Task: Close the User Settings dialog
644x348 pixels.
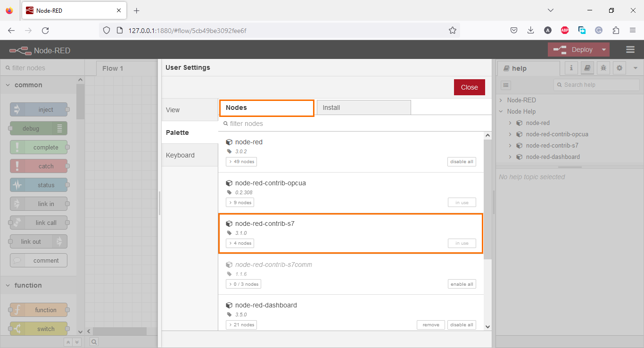Action: coord(469,87)
